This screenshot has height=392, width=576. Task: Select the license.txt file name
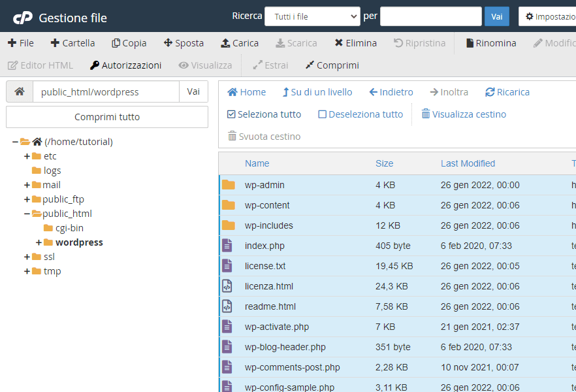[265, 266]
